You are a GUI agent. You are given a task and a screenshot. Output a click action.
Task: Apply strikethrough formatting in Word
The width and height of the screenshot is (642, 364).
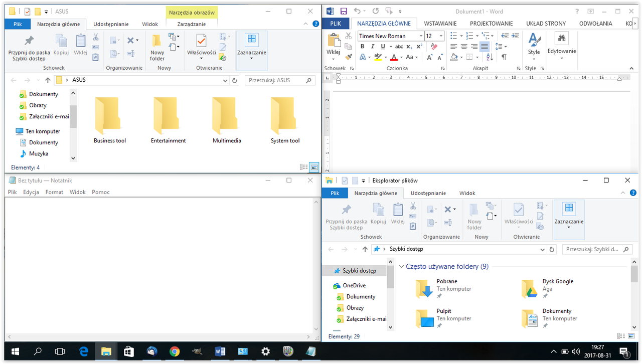pyautogui.click(x=399, y=47)
